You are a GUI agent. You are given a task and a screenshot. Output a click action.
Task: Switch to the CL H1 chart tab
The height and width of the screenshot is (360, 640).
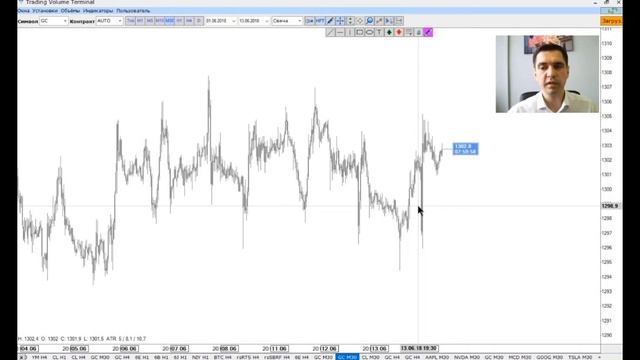[59, 357]
